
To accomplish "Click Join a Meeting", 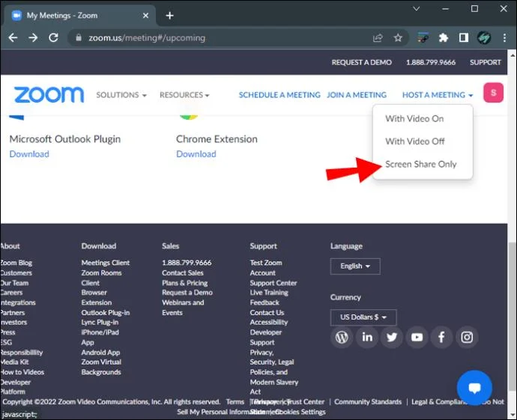I will [357, 95].
